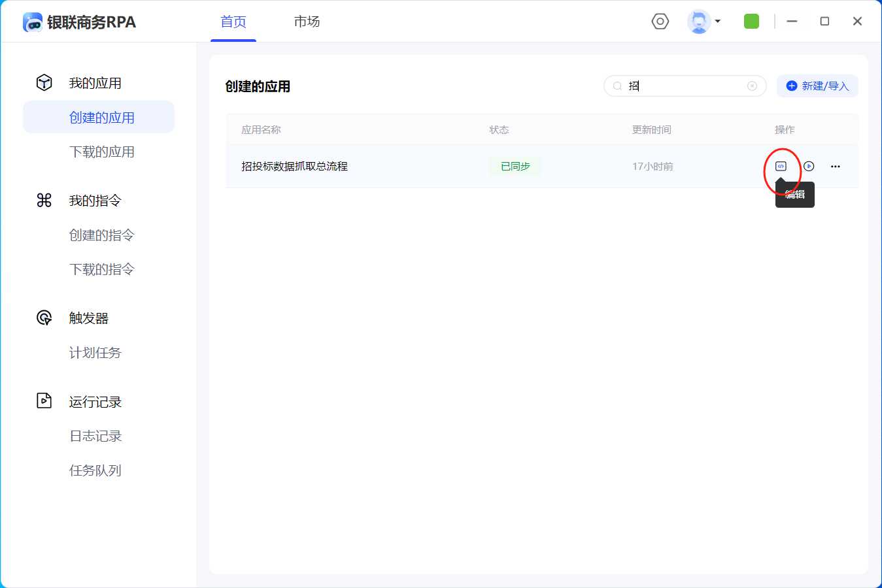This screenshot has width=882, height=588.
Task: Clear the search field text
Action: click(x=752, y=86)
